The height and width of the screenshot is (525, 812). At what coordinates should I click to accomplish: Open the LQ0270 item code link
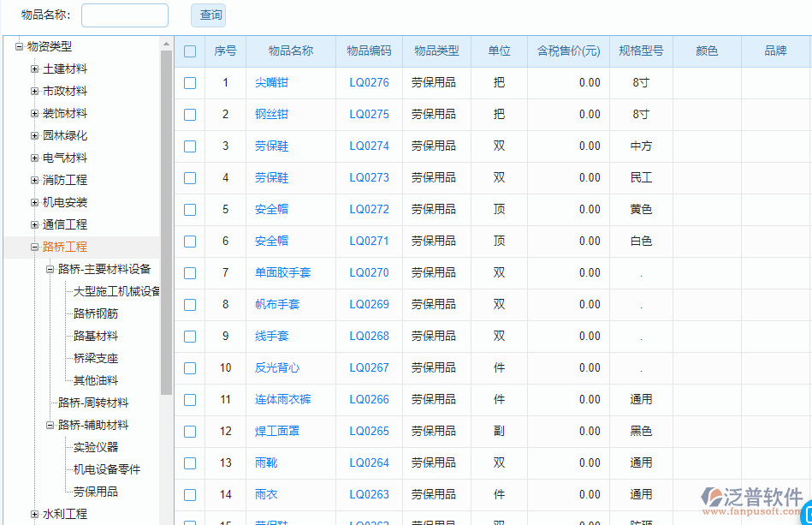[x=369, y=272]
